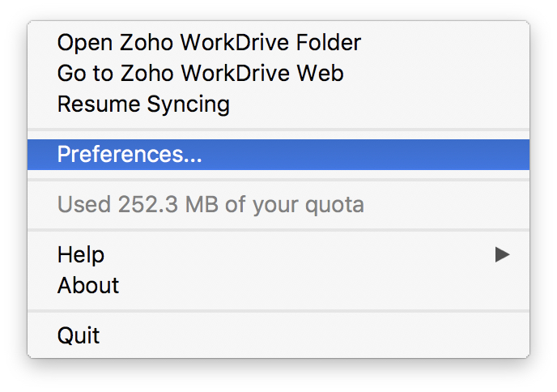Quit the Zoho WorkDrive app
The width and height of the screenshot is (557, 392).
(x=79, y=334)
